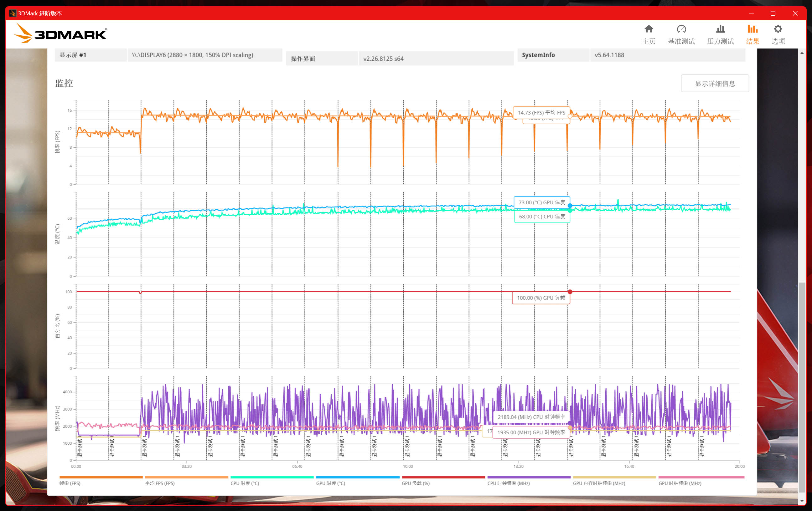Click the GPU 负载 red legend swatch

tap(443, 477)
